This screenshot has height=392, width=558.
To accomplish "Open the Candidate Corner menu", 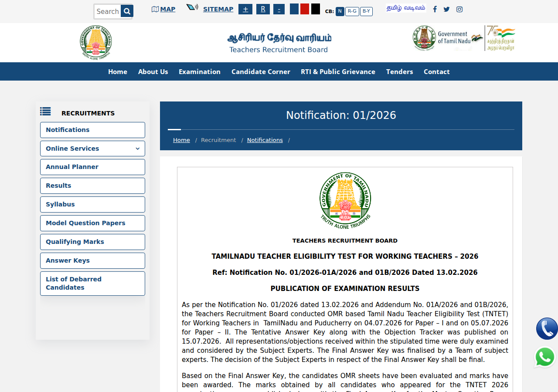I will coord(261,71).
